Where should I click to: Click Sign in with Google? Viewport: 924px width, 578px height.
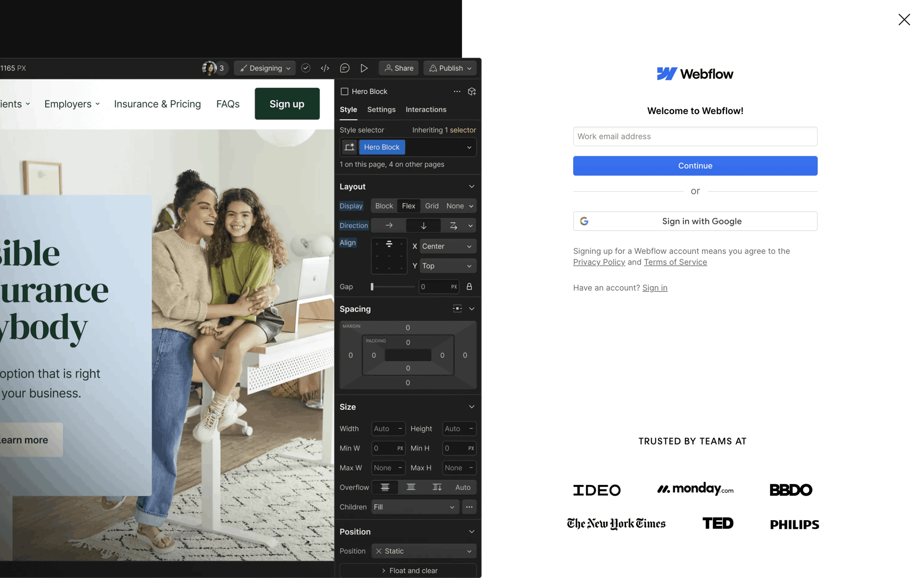(695, 221)
